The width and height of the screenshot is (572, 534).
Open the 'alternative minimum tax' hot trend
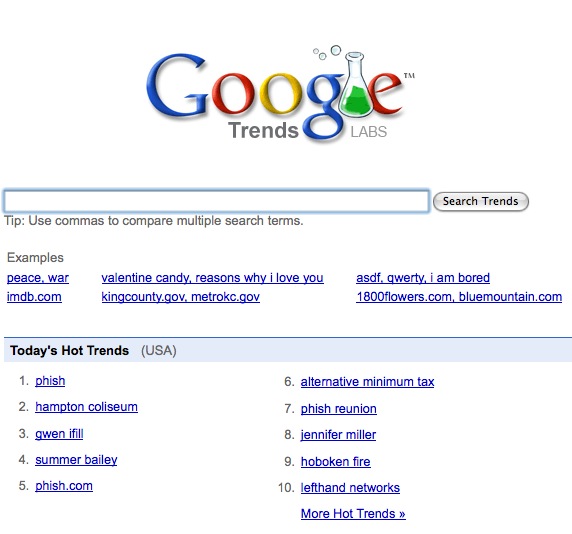(367, 382)
